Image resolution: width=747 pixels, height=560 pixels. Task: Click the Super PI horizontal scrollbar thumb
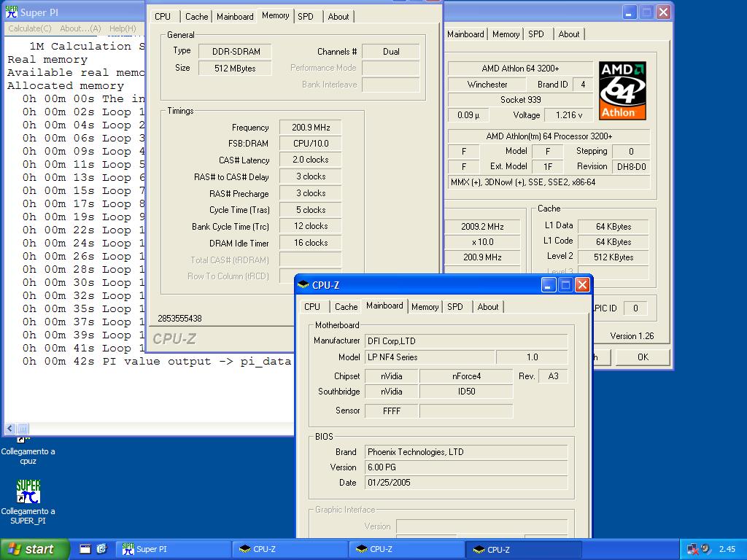[x=23, y=428]
